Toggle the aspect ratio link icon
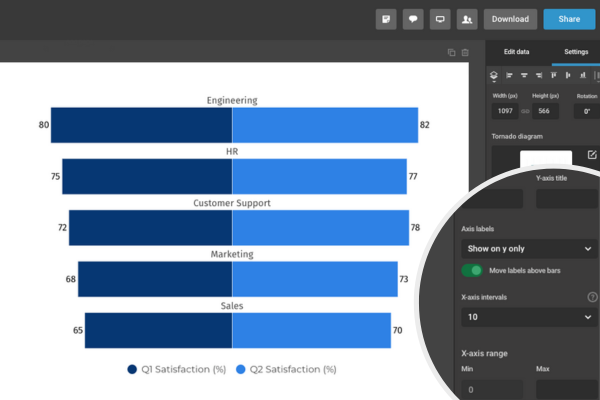Screen dimensions: 600x400 (525, 111)
